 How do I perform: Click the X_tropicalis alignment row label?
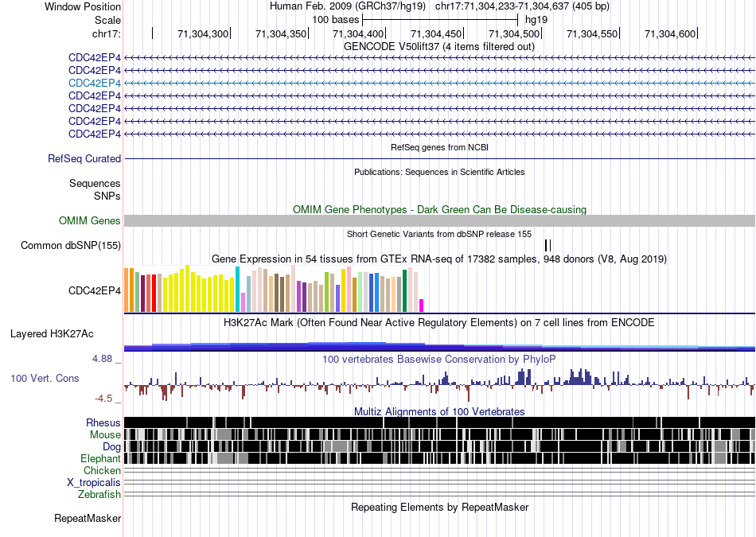pyautogui.click(x=94, y=482)
